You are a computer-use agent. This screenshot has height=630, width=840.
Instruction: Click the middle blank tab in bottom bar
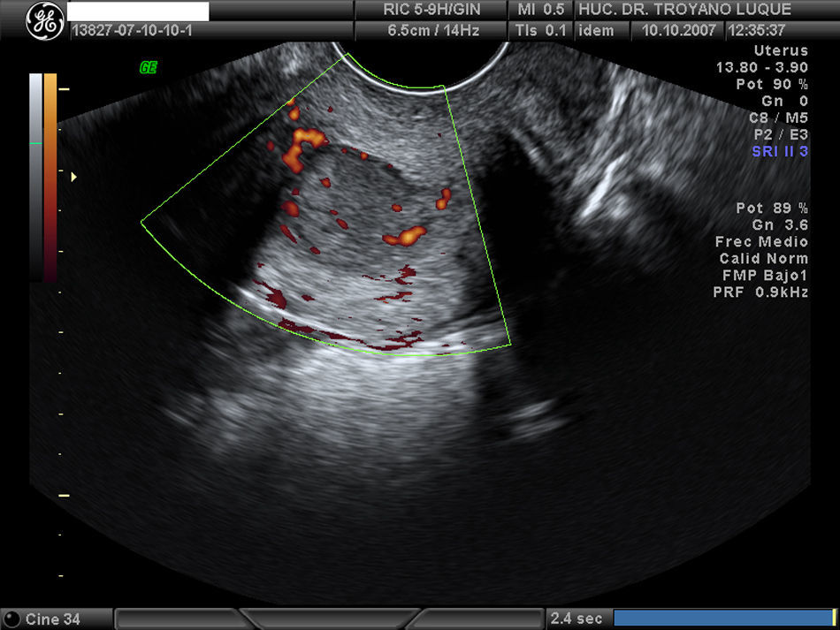point(329,619)
